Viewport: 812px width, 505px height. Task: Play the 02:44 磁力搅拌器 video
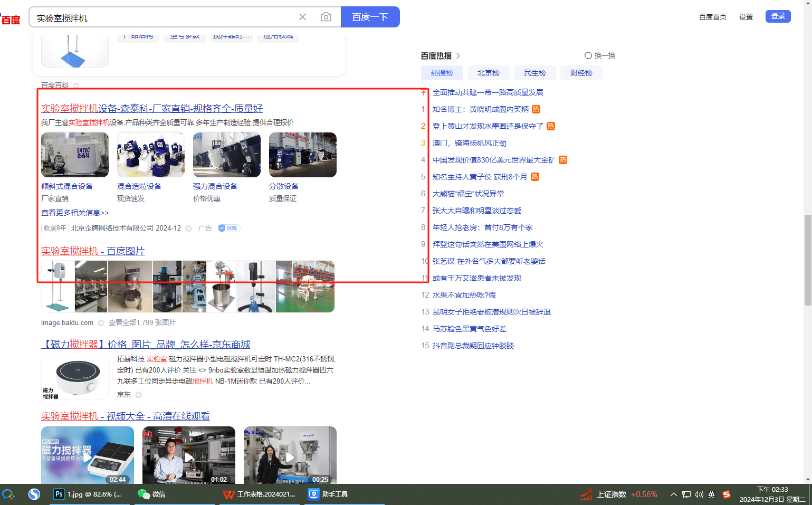pos(88,455)
